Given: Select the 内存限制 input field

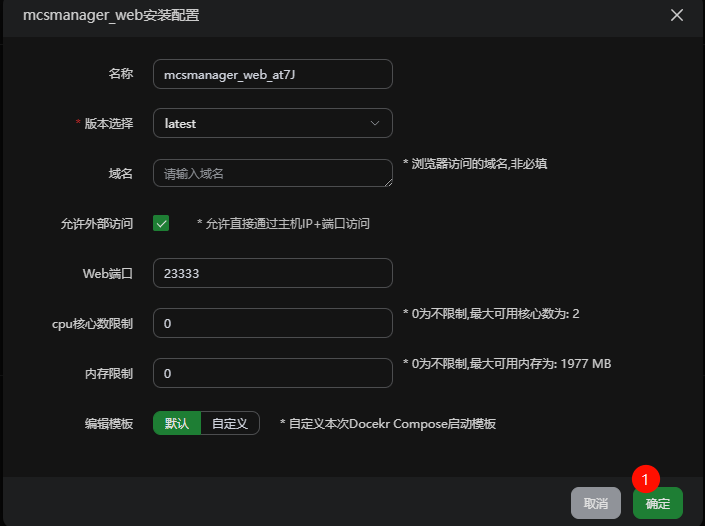Looking at the screenshot, I should 272,373.
